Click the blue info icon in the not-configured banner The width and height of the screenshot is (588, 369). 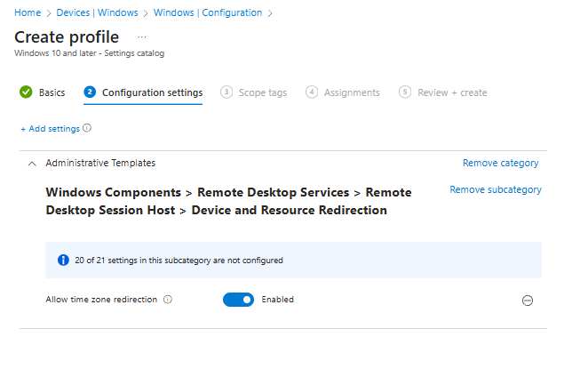tap(63, 261)
